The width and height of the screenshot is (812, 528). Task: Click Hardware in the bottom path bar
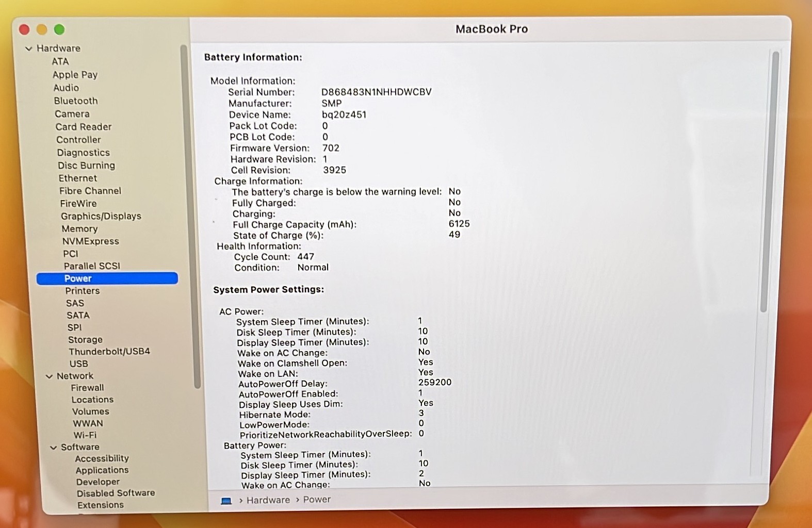pos(268,500)
